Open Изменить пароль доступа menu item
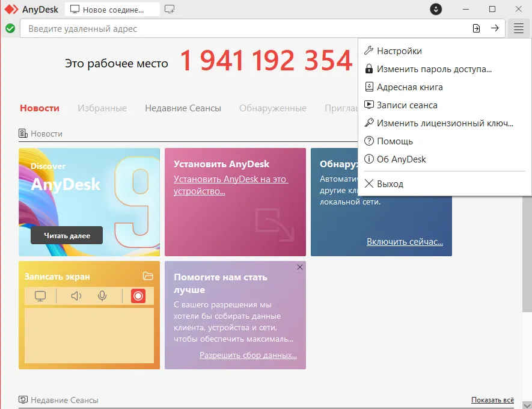532x409 pixels. click(434, 69)
